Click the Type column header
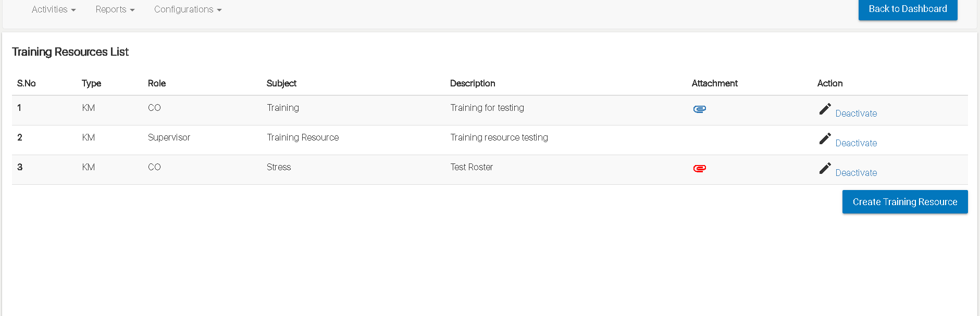 pyautogui.click(x=91, y=83)
